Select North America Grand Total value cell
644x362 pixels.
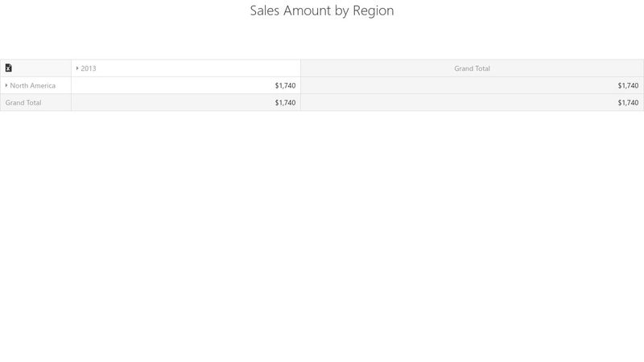(472, 85)
